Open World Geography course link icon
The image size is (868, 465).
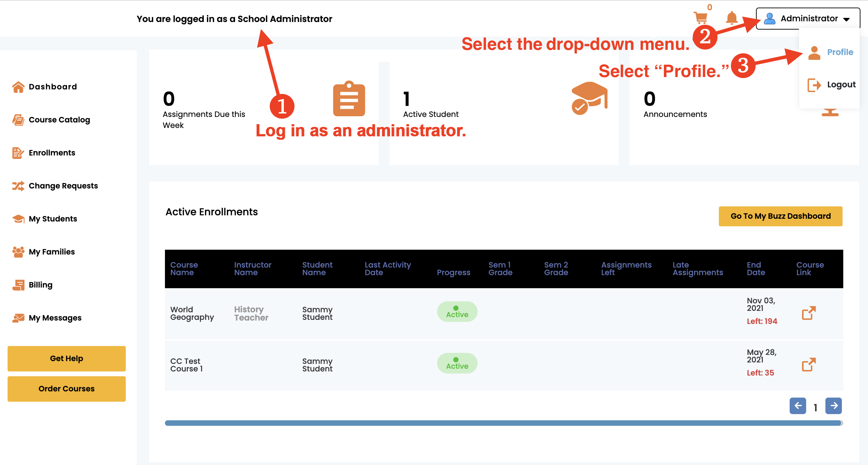coord(809,313)
